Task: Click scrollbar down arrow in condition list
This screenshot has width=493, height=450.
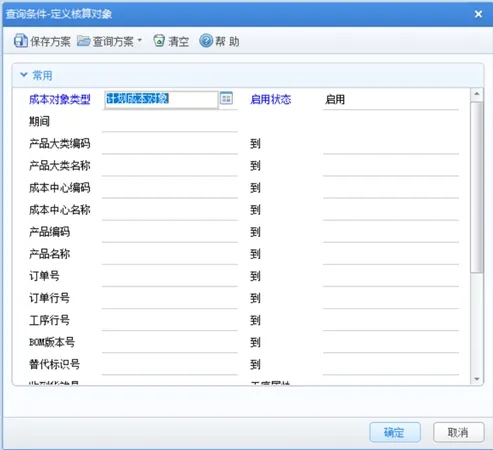Action: click(x=477, y=379)
